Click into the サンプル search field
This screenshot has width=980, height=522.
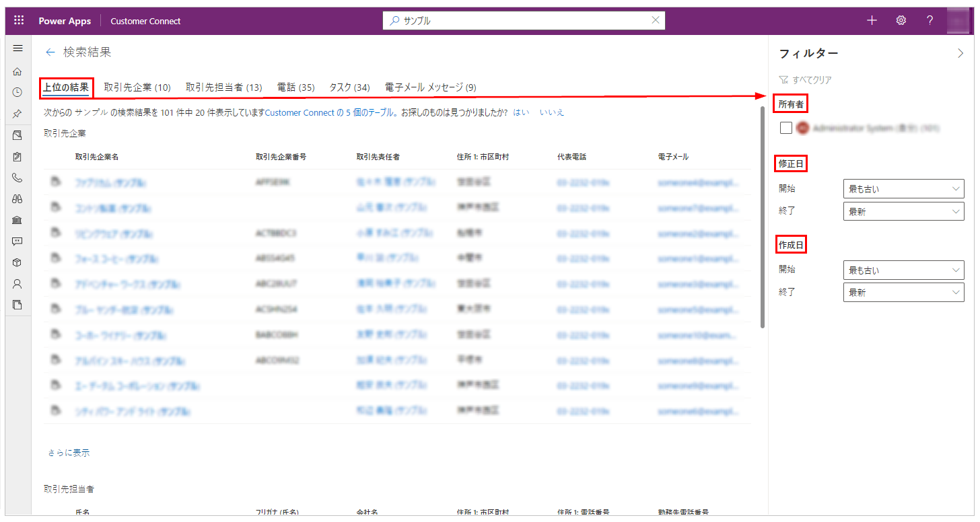[x=524, y=21]
